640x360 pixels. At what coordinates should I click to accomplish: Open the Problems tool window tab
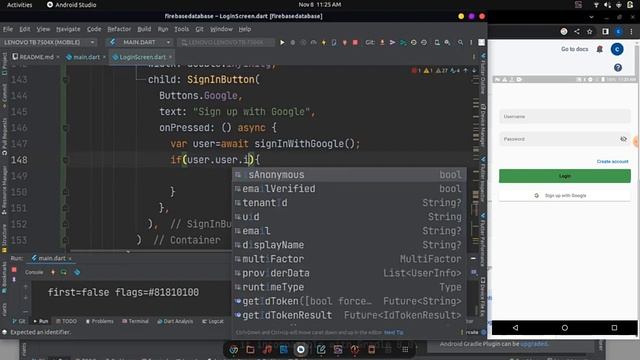point(100,322)
